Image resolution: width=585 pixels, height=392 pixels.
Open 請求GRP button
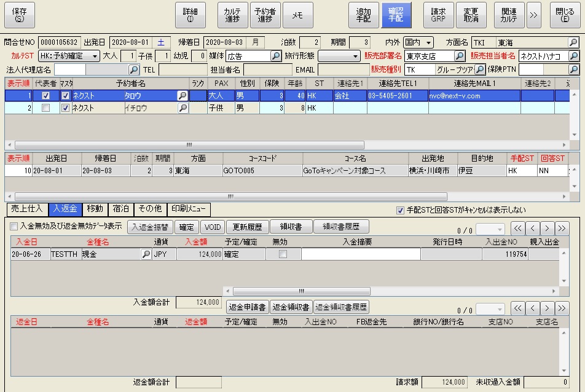point(438,15)
